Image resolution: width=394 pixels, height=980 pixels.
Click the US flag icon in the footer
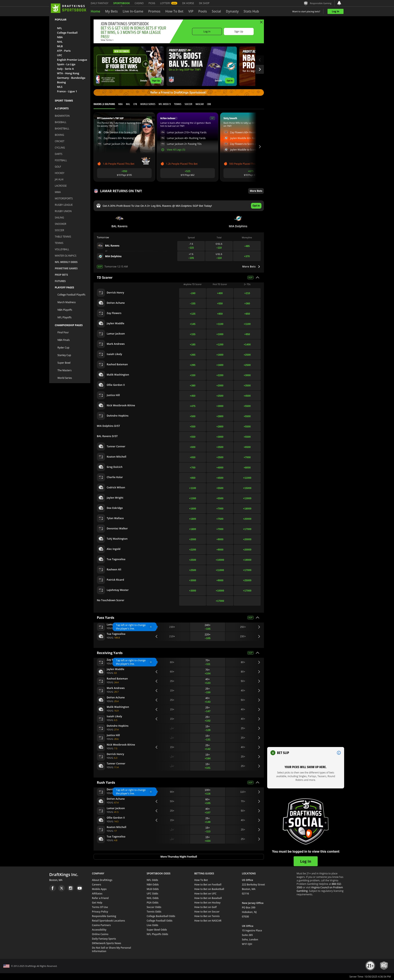click(x=7, y=966)
